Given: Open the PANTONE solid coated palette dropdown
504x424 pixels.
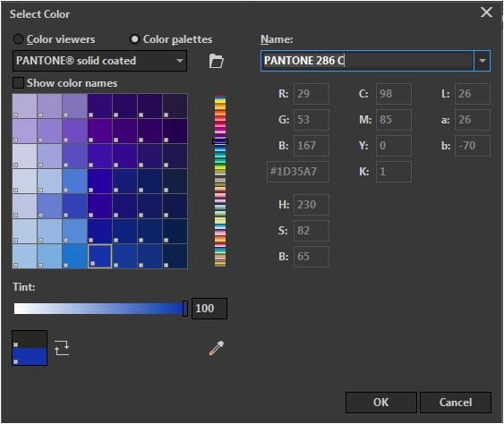Looking at the screenshot, I should pyautogui.click(x=99, y=61).
